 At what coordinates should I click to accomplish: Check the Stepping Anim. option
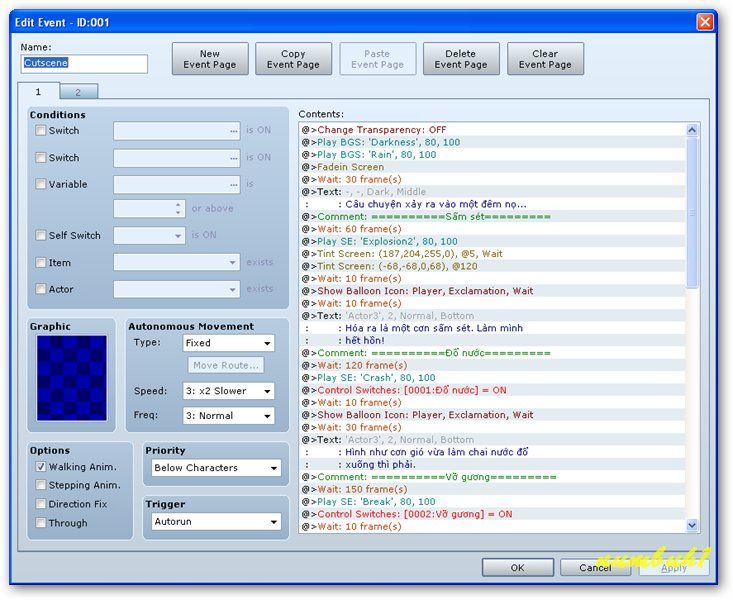pyautogui.click(x=41, y=485)
